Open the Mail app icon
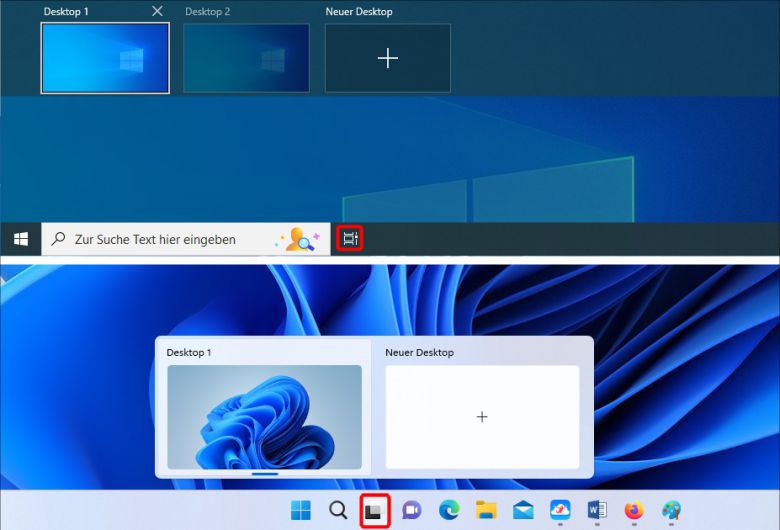The width and height of the screenshot is (780, 530). click(x=523, y=511)
